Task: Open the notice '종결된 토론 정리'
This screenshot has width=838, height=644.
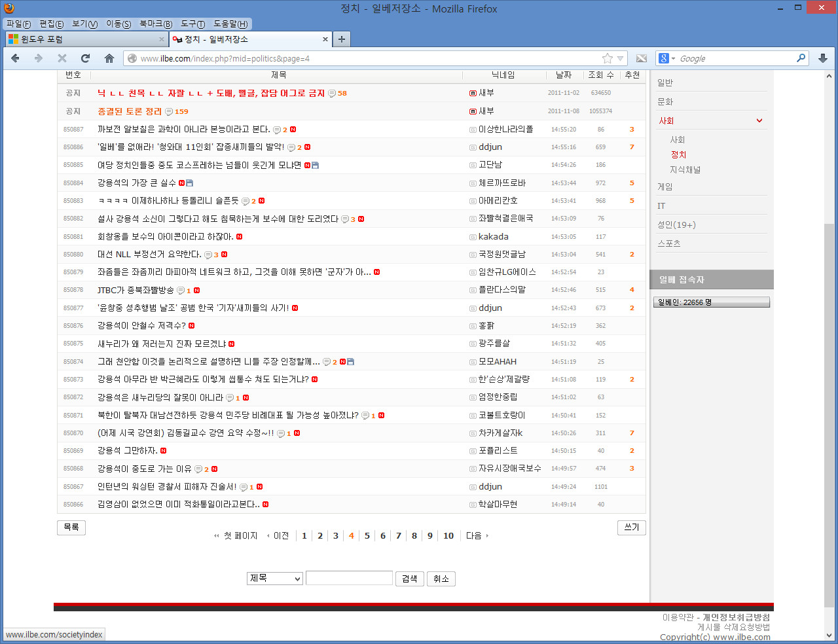Action: tap(130, 111)
